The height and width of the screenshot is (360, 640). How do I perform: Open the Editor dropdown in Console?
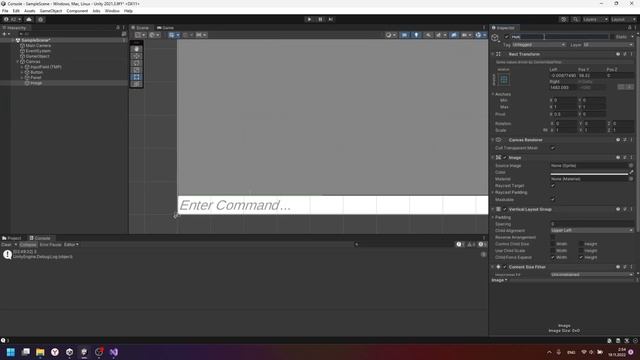[x=71, y=244]
